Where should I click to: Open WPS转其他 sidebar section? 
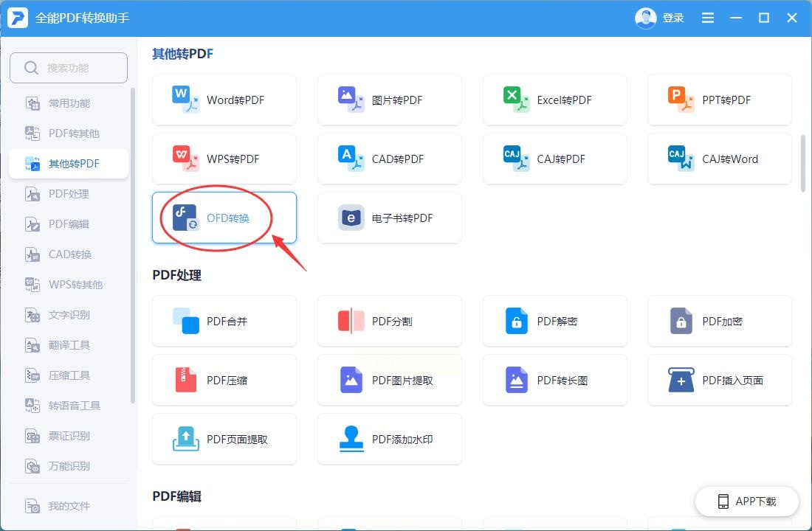69,285
